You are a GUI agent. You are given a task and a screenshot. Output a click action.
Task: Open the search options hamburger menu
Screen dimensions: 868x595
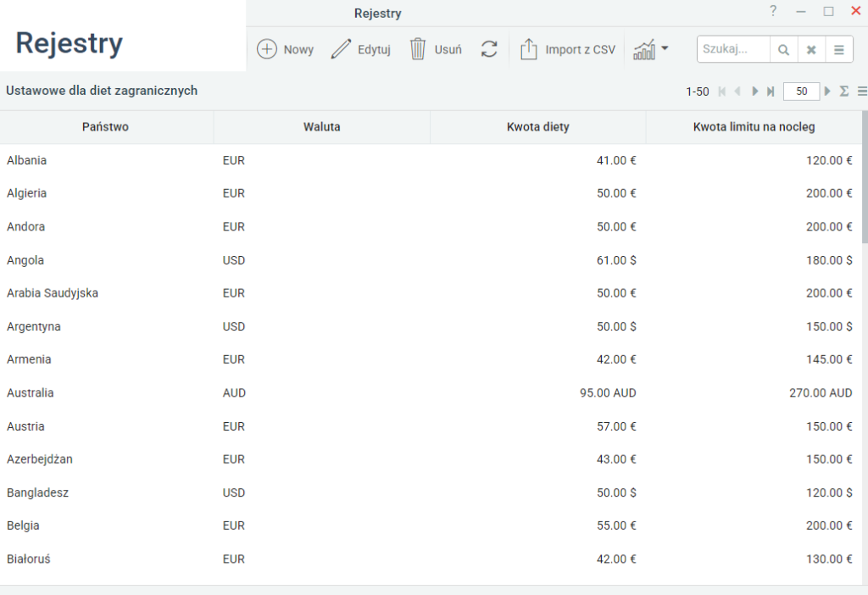(838, 50)
